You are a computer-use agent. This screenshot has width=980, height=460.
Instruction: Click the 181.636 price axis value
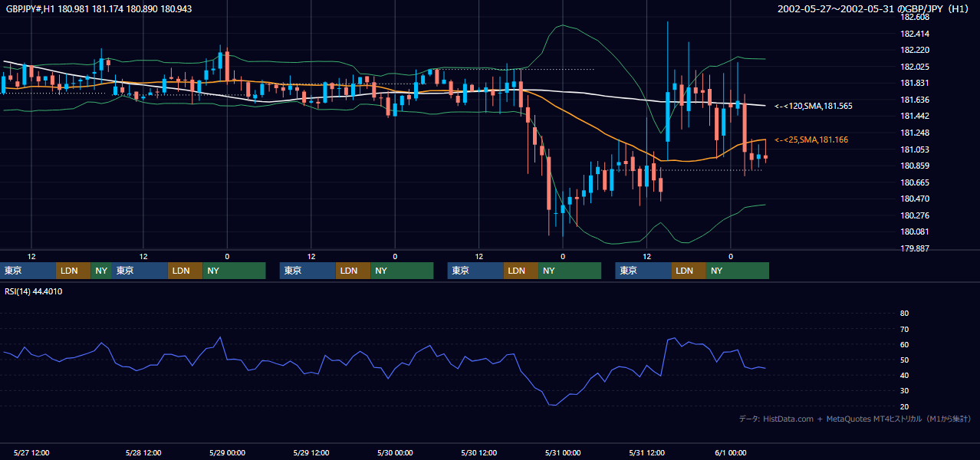tap(914, 100)
